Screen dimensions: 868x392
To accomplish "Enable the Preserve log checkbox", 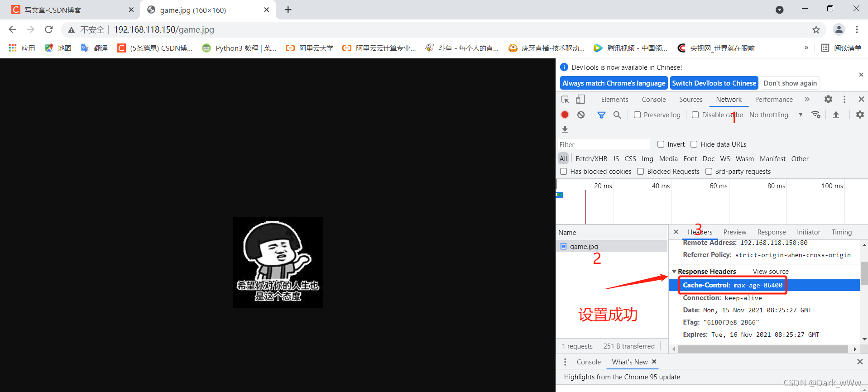I will (637, 115).
